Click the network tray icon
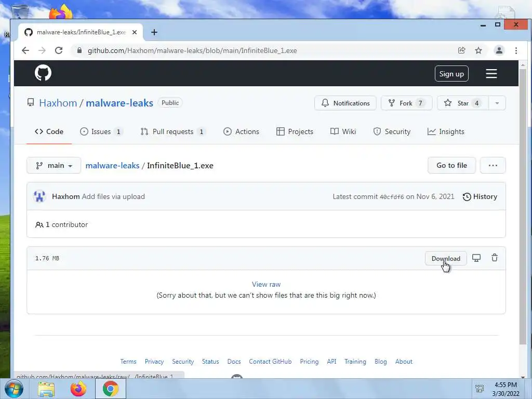The width and height of the screenshot is (532, 399). point(480,389)
